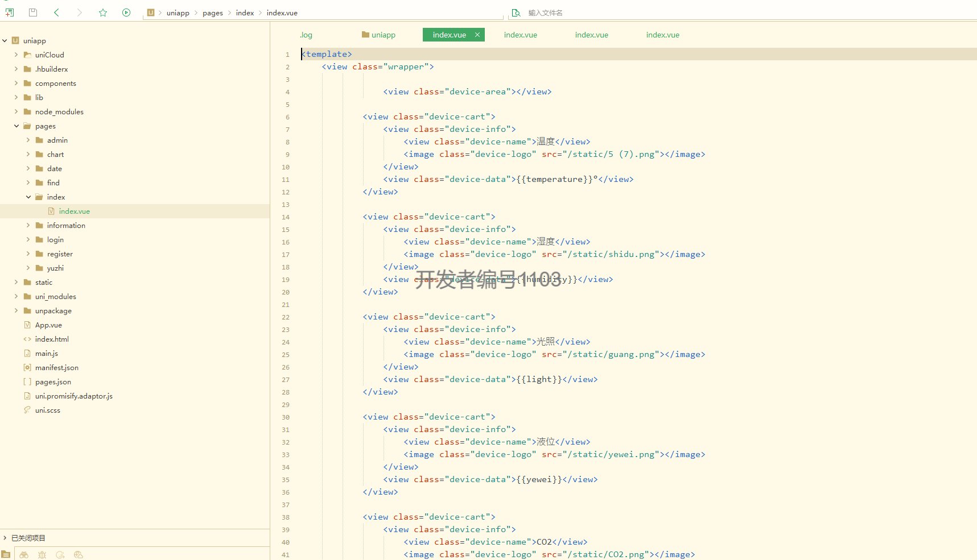Viewport: 977px width, 560px height.
Task: Click the uni.promisify.adaptor.js file icon
Action: [x=27, y=396]
